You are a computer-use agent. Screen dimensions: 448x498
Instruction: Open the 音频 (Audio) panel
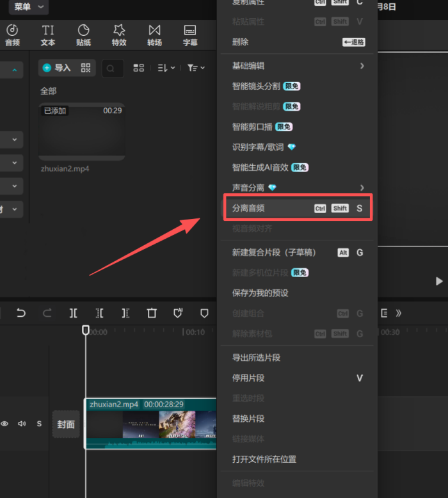coord(12,35)
